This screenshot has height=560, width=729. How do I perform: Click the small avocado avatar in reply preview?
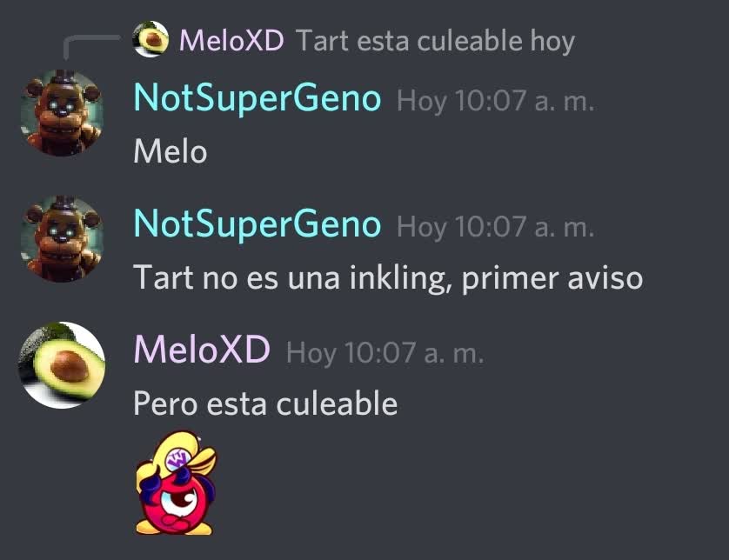coord(150,39)
